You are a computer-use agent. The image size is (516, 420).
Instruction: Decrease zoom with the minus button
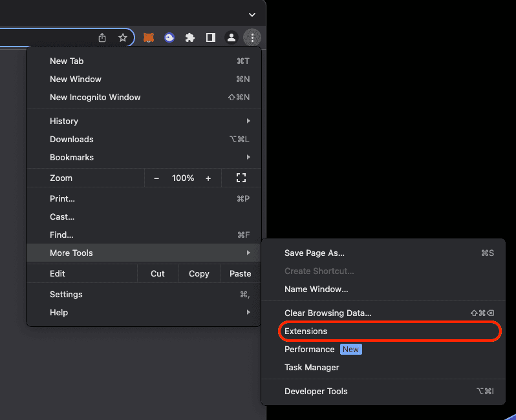point(156,178)
